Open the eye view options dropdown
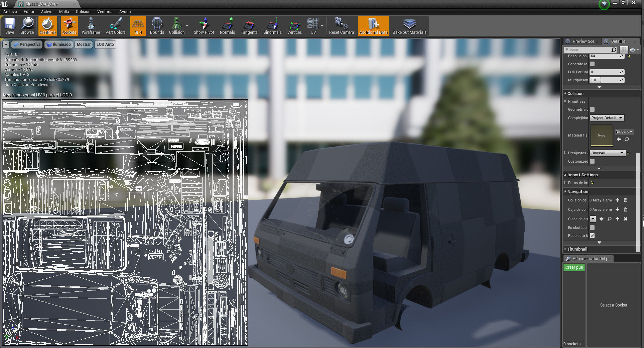 point(634,50)
